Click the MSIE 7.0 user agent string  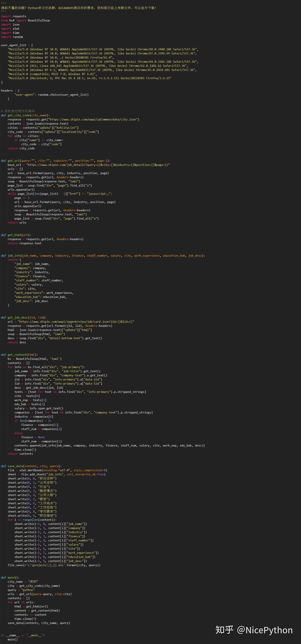[x=52, y=74]
